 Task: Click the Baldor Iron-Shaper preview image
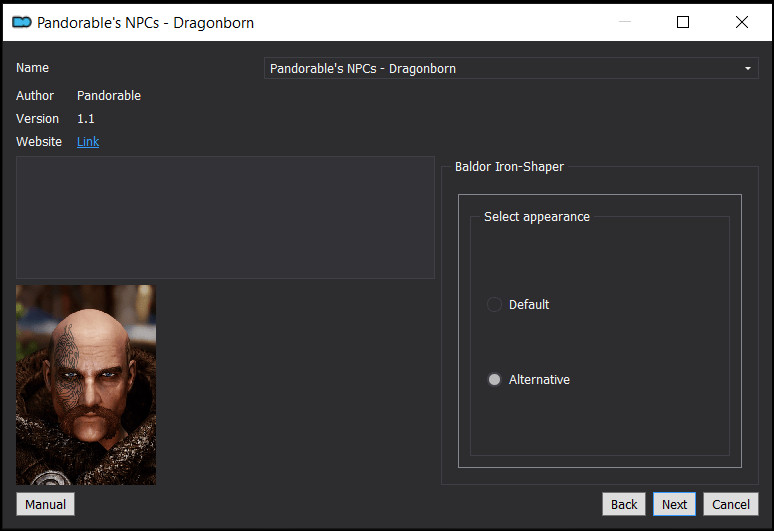[86, 384]
